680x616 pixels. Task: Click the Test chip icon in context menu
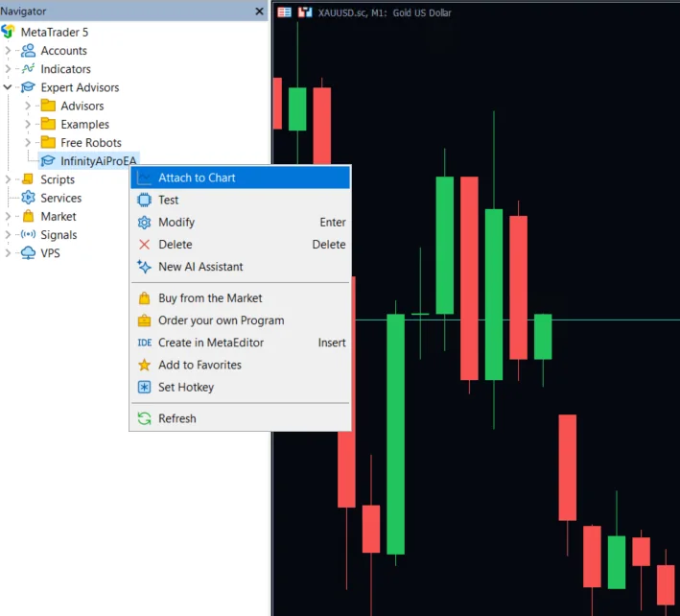click(144, 200)
